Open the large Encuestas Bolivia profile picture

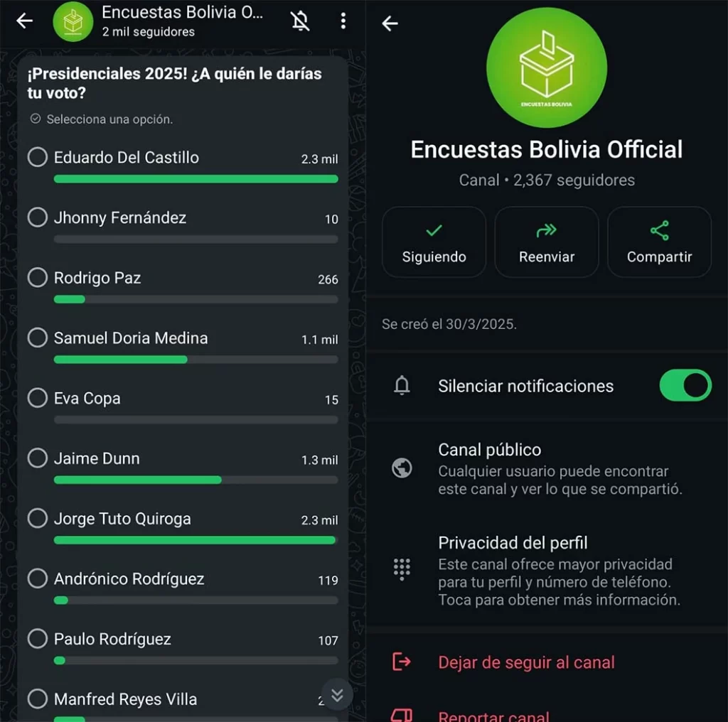546,69
